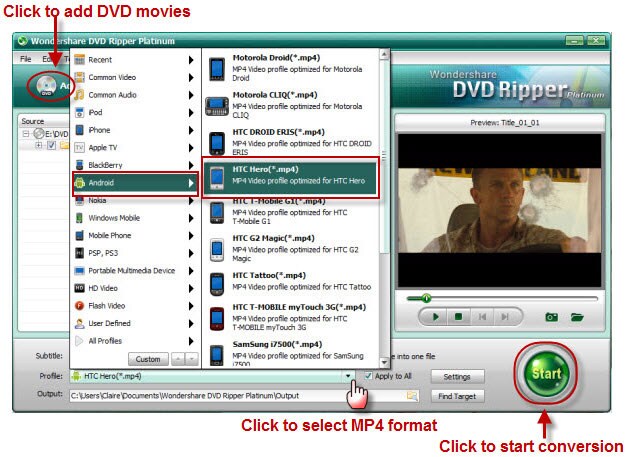Choose the HTC Tattoo(*.mp4) profile
This screenshot has width=625, height=457.
(x=291, y=283)
